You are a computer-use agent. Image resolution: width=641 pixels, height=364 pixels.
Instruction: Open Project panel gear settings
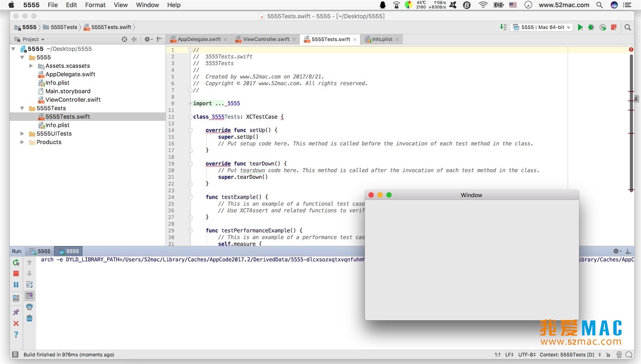point(148,39)
